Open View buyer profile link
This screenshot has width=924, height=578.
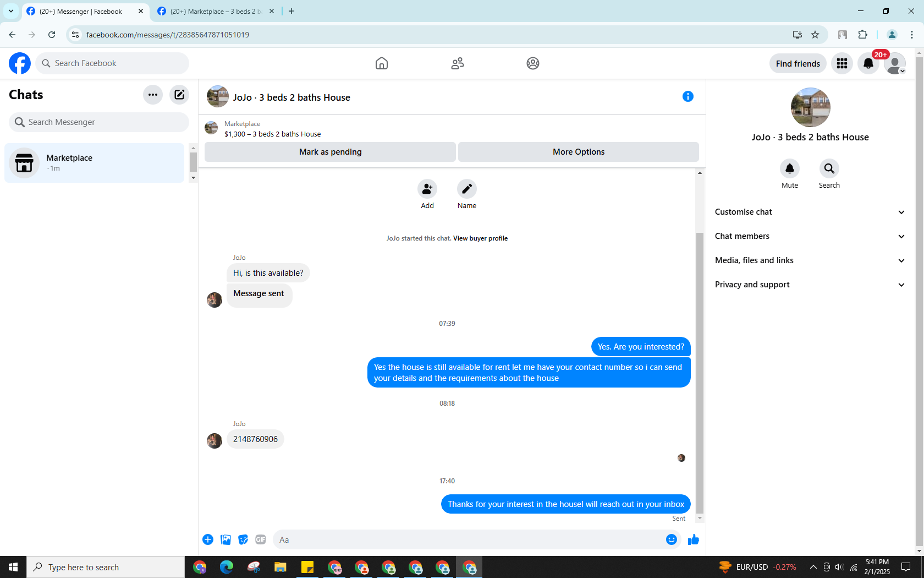(480, 238)
